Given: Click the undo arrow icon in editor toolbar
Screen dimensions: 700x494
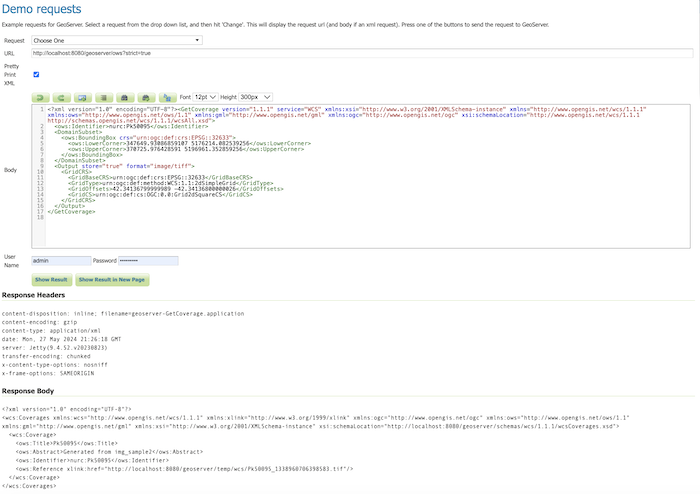Looking at the screenshot, I should (x=42, y=96).
